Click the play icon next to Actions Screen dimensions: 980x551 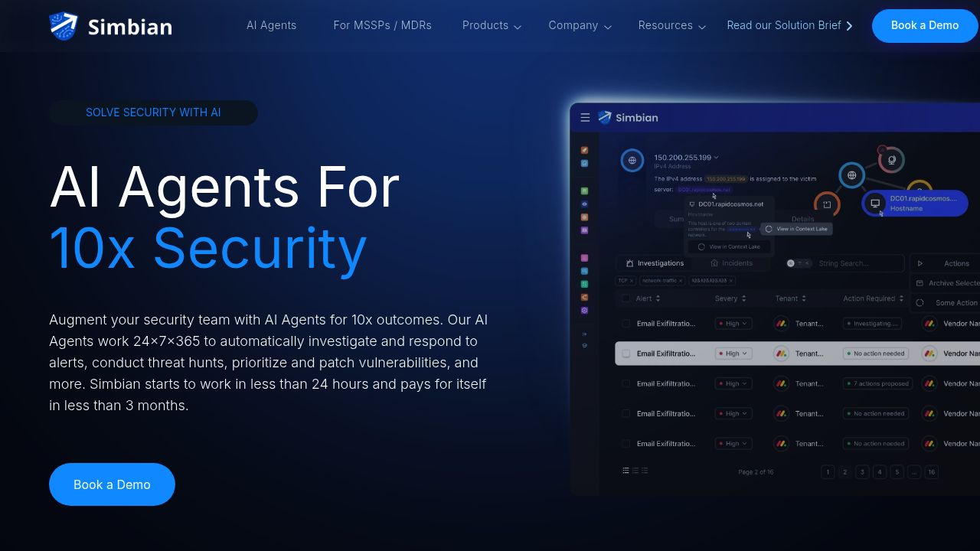click(920, 263)
